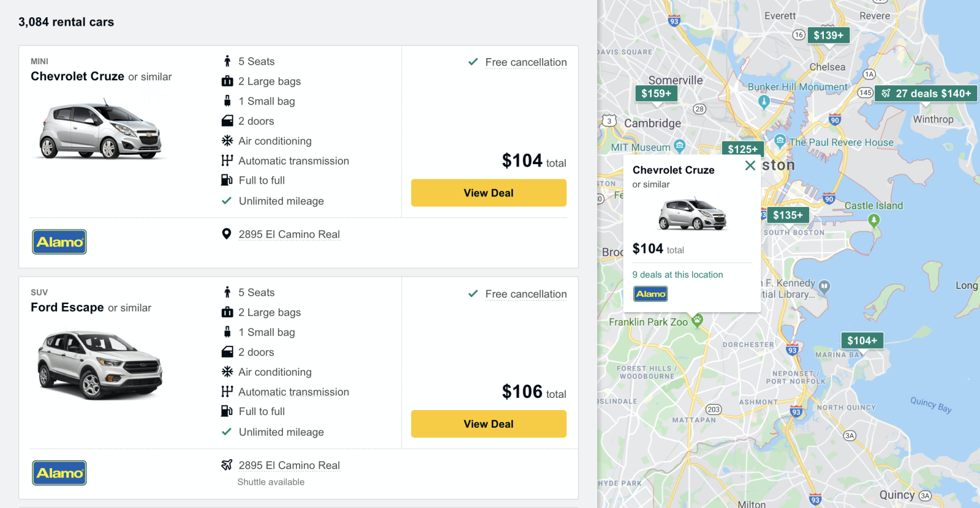Viewport: 980px width, 508px height.
Task: Close the Chevrolet Cruze map popup
Action: (750, 165)
